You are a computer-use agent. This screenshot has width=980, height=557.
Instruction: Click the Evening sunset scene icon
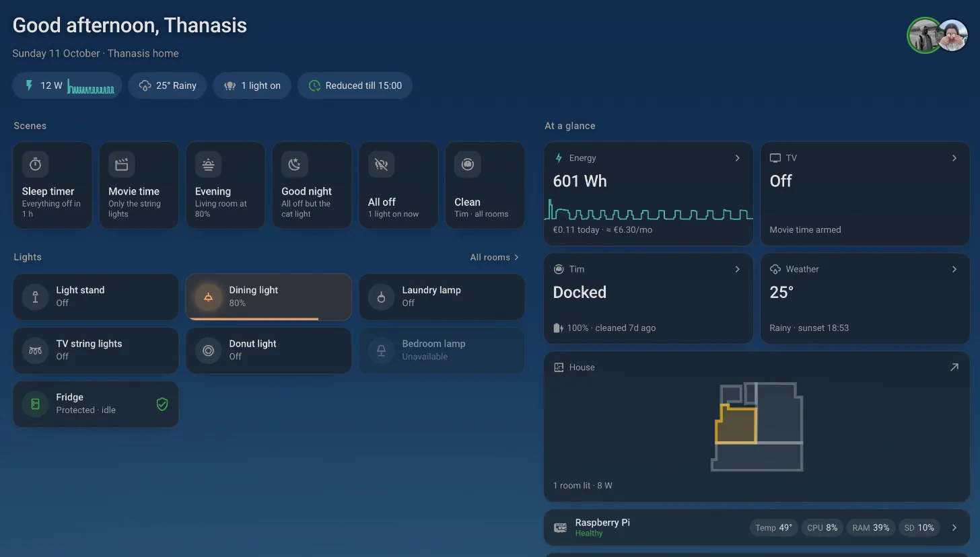208,164
